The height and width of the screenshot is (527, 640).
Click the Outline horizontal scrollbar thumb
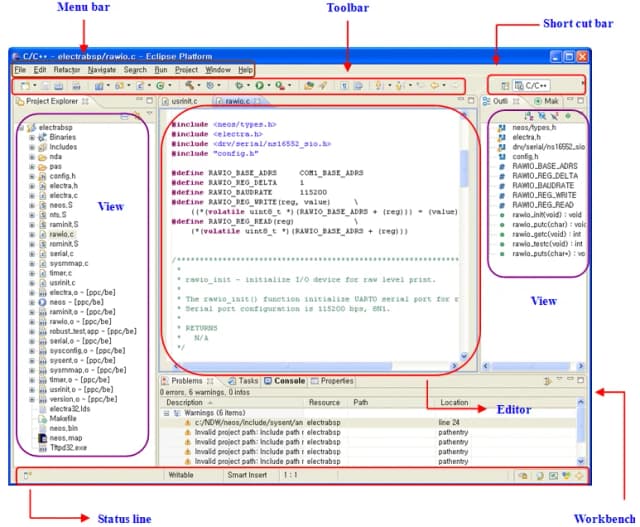(531, 366)
